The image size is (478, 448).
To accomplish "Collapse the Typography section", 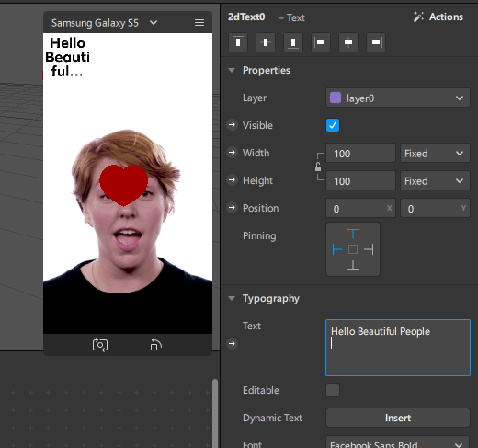I will pos(232,298).
